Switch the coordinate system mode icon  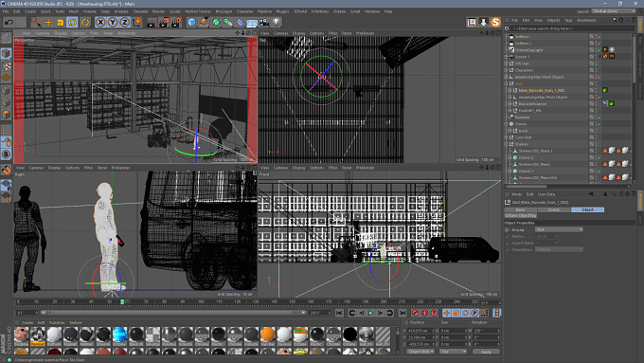[137, 22]
